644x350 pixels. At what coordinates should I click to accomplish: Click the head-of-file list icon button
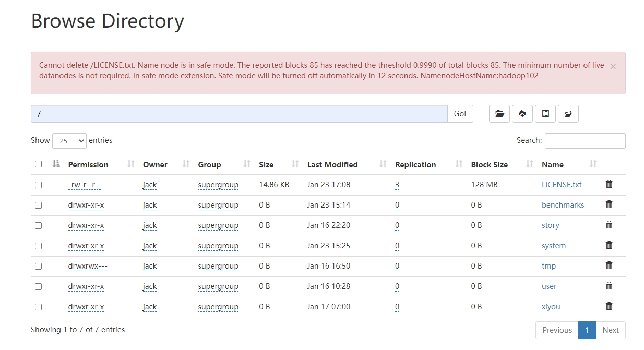[x=545, y=114]
